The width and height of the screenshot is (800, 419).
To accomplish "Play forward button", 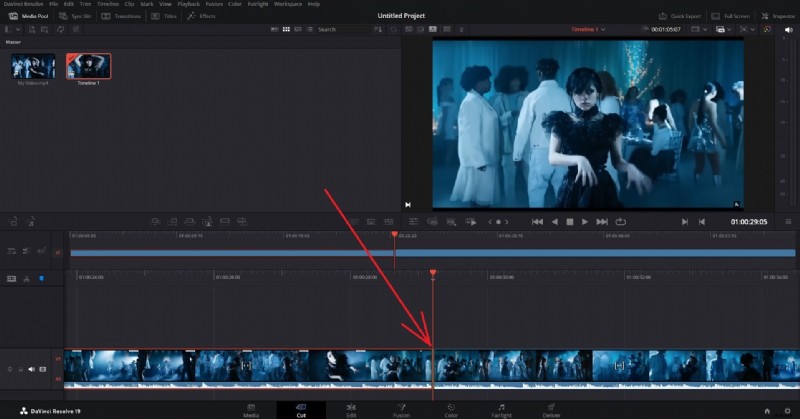I will click(x=585, y=222).
